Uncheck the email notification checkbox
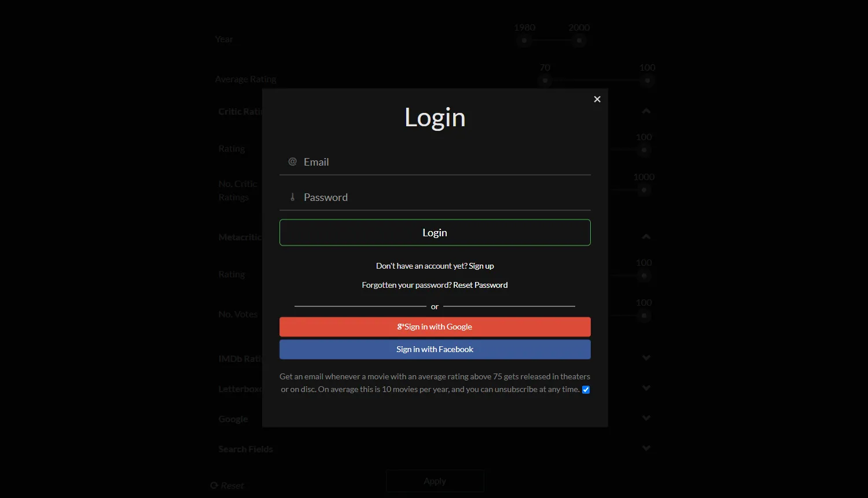Viewport: 868px width, 498px height. [x=586, y=390]
